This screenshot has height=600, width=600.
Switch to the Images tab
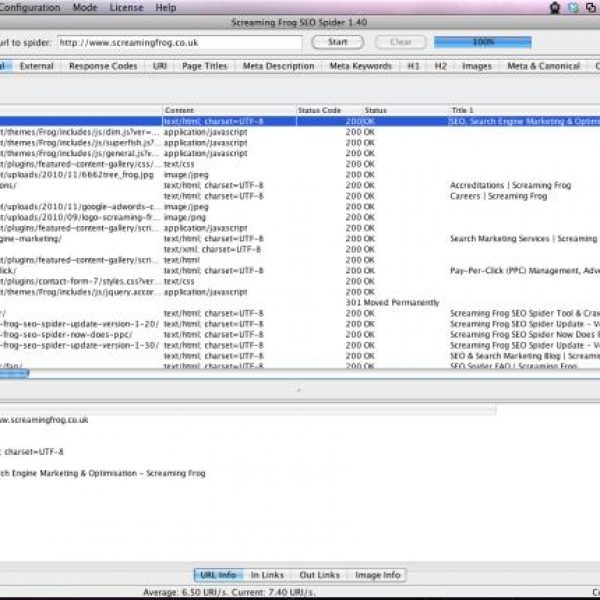pos(476,66)
